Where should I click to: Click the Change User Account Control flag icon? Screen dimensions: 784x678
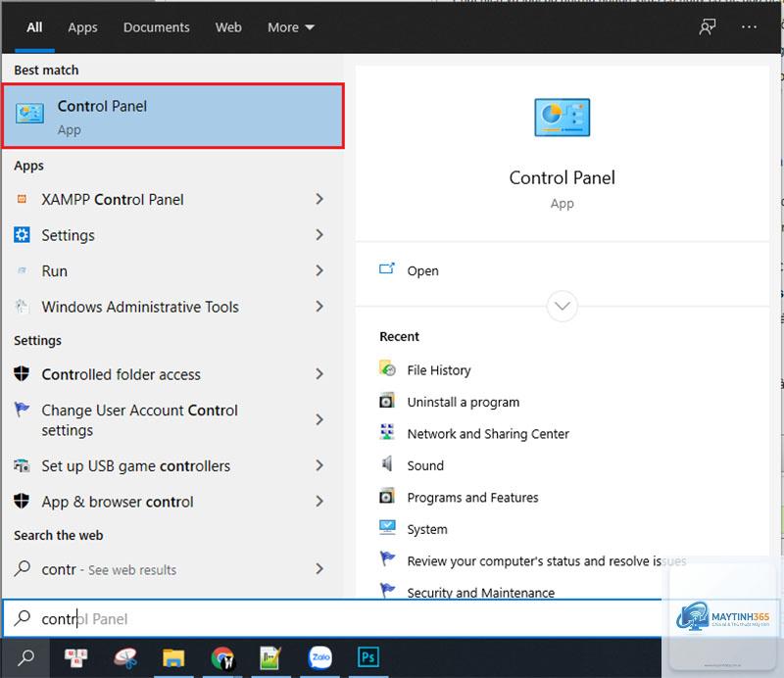(22, 409)
